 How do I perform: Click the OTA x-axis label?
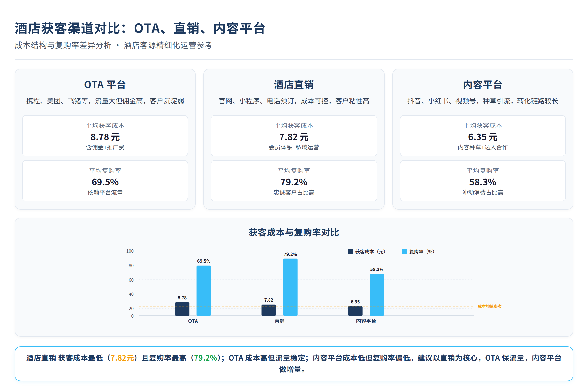point(193,321)
